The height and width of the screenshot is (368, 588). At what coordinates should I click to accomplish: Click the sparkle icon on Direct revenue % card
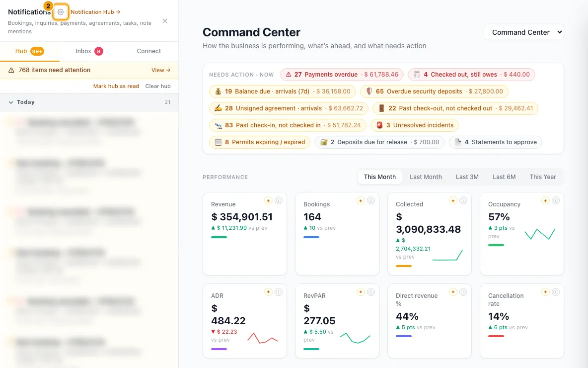point(453,292)
